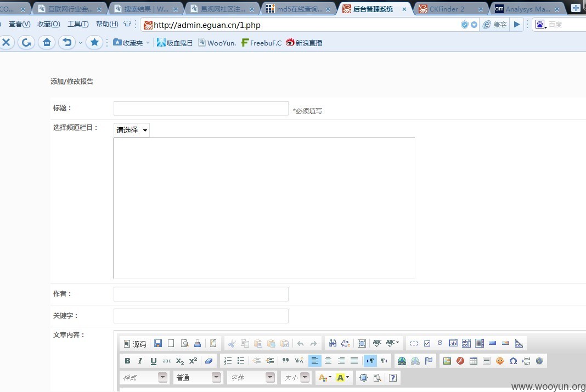The width and height of the screenshot is (586, 392).
Task: Insert Flash using the red Flash icon
Action: click(460, 361)
